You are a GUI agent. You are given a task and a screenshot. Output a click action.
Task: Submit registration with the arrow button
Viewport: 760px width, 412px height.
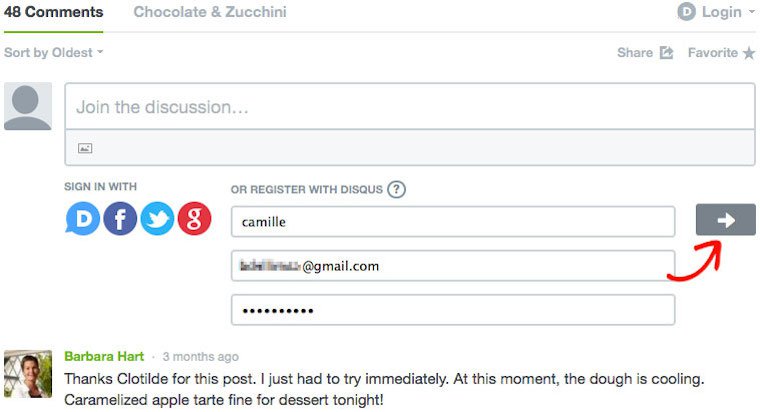click(726, 220)
